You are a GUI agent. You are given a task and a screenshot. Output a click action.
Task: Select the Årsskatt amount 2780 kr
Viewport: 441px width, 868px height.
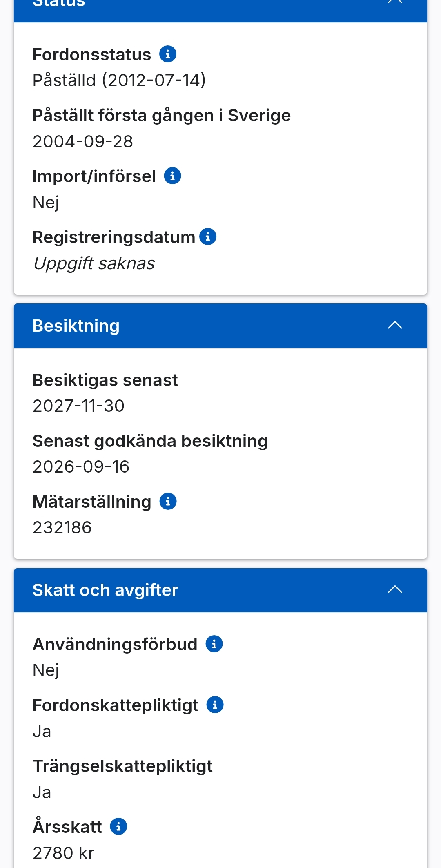pos(63,853)
